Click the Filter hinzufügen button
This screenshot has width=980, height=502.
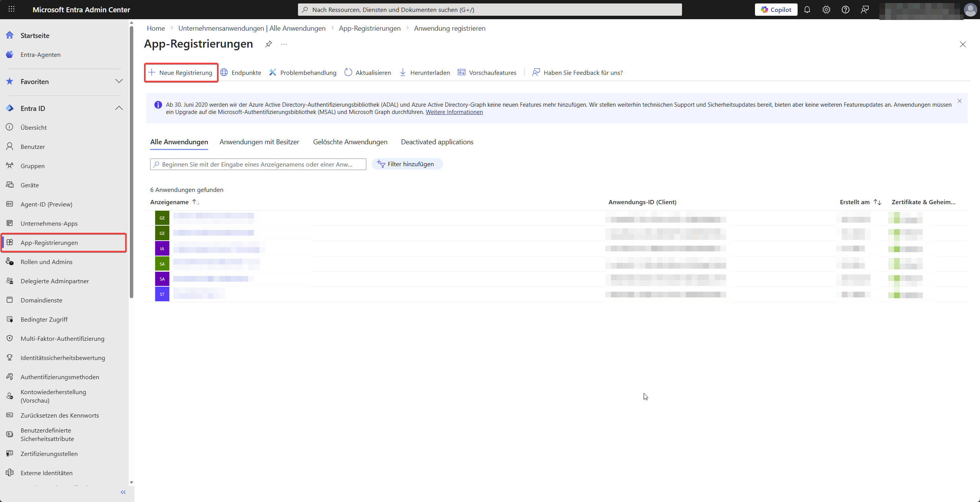click(407, 164)
